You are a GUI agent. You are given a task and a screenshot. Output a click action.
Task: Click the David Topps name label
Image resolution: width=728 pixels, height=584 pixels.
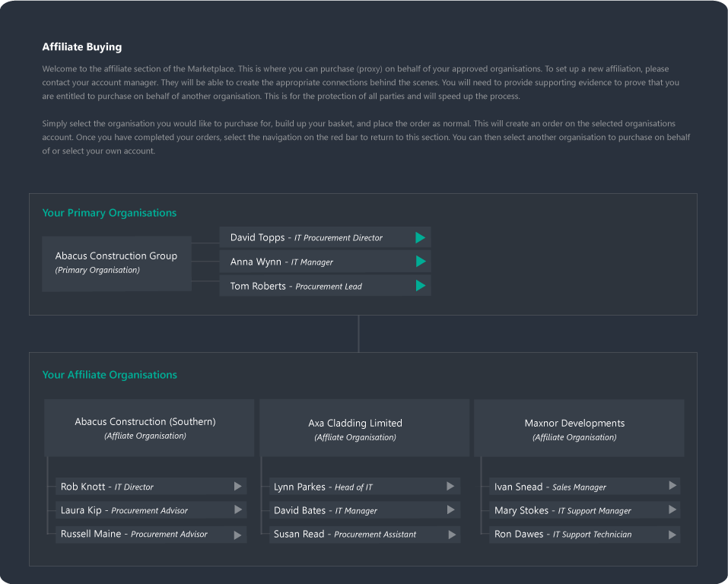pos(257,238)
